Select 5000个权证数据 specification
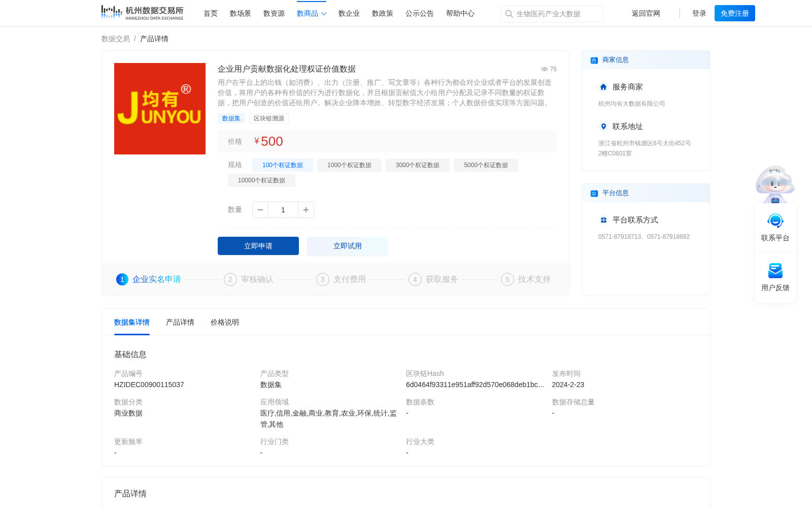Screen dimensions: 812x508 (486, 165)
